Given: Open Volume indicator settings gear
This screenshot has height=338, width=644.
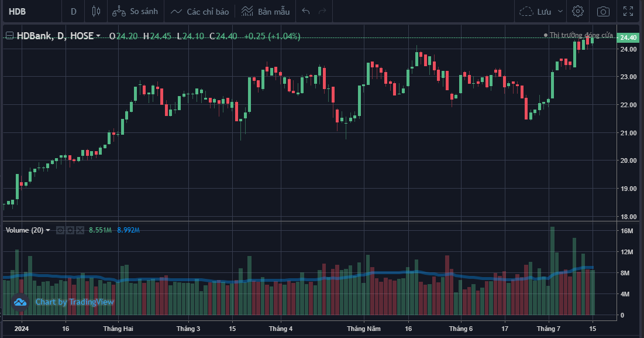Looking at the screenshot, I should click(70, 230).
